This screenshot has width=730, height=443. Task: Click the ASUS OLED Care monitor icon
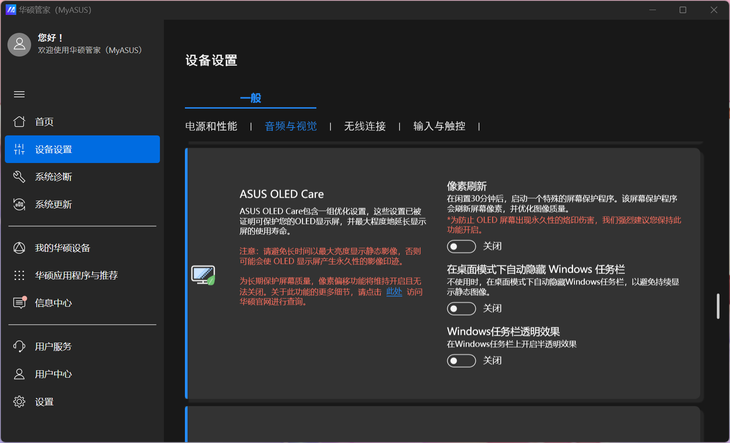point(203,275)
